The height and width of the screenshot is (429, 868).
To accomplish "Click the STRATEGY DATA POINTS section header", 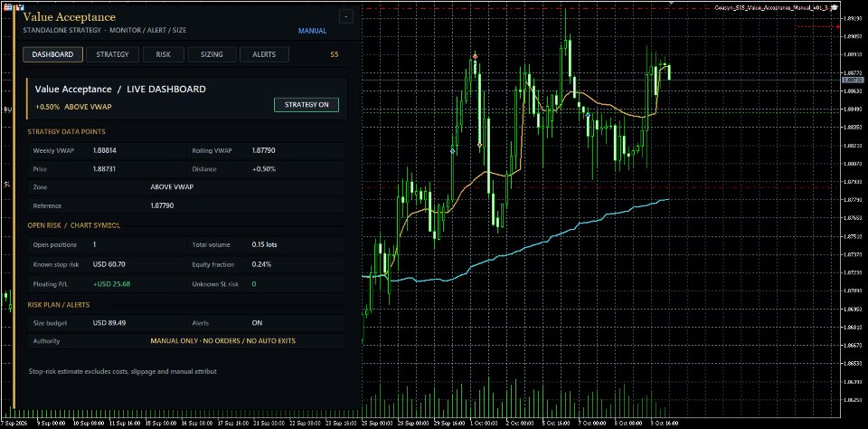I will [x=66, y=132].
